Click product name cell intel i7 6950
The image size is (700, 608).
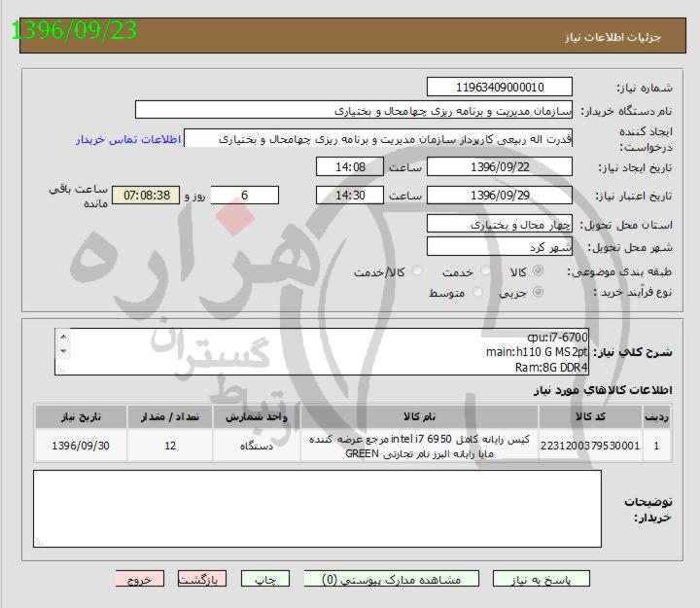click(419, 446)
